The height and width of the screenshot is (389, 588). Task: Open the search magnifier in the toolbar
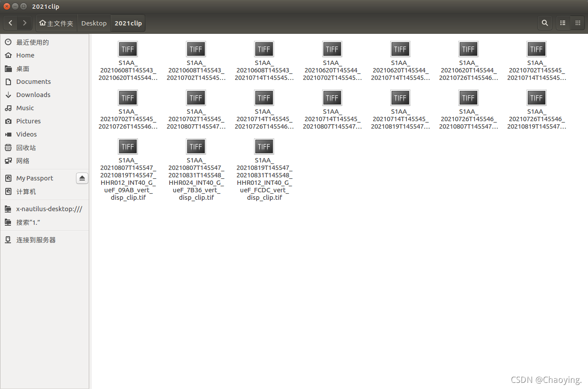[x=545, y=23]
